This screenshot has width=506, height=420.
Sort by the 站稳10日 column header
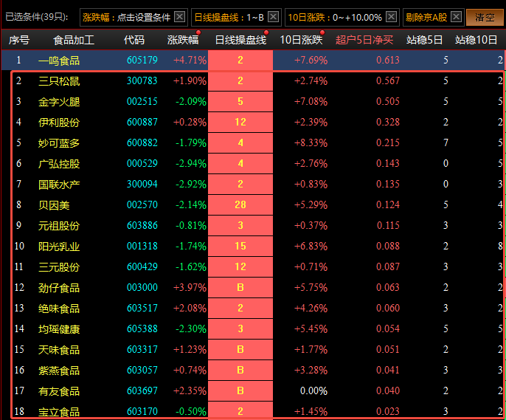(x=476, y=40)
